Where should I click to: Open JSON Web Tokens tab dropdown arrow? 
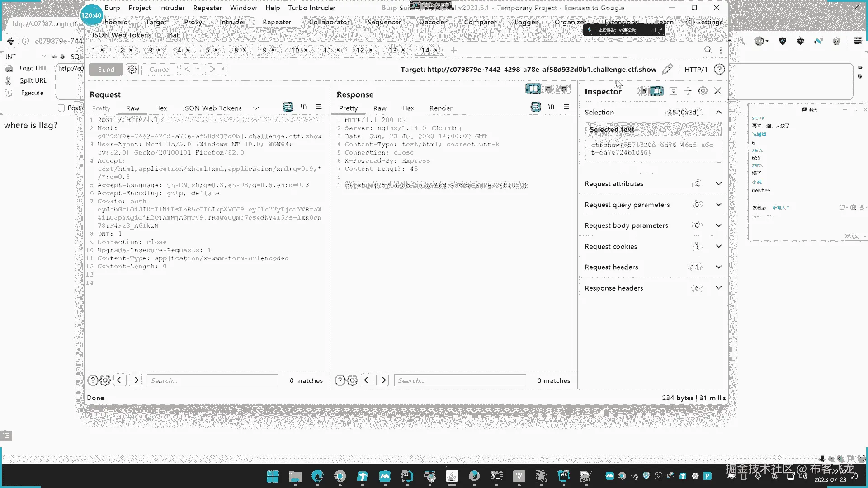click(256, 108)
